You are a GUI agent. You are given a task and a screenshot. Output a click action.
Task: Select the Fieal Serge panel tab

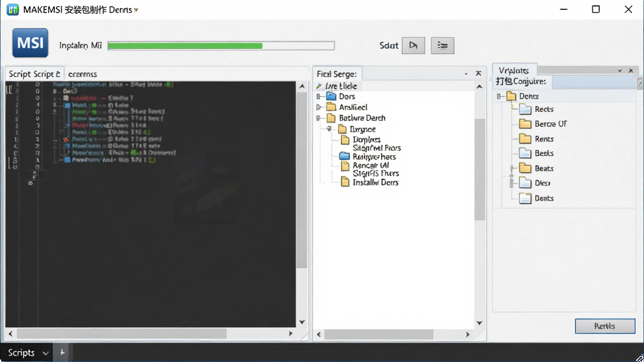[337, 74]
